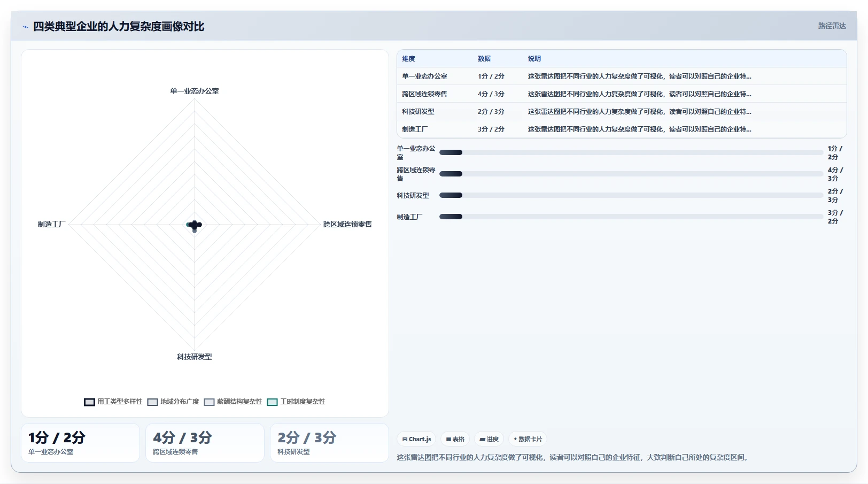Click the 进度 tag chip
The height and width of the screenshot is (484, 868).
point(489,439)
